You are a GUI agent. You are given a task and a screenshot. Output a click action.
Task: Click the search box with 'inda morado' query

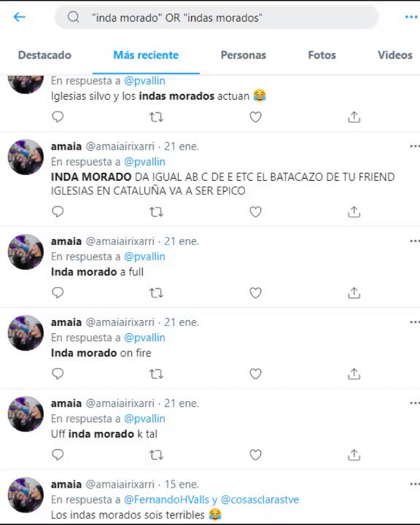pos(217,17)
